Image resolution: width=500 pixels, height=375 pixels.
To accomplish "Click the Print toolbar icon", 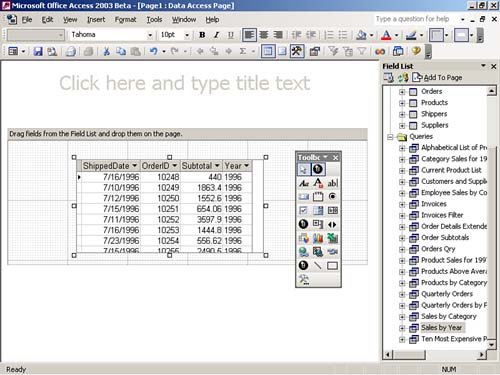I will coord(70,51).
